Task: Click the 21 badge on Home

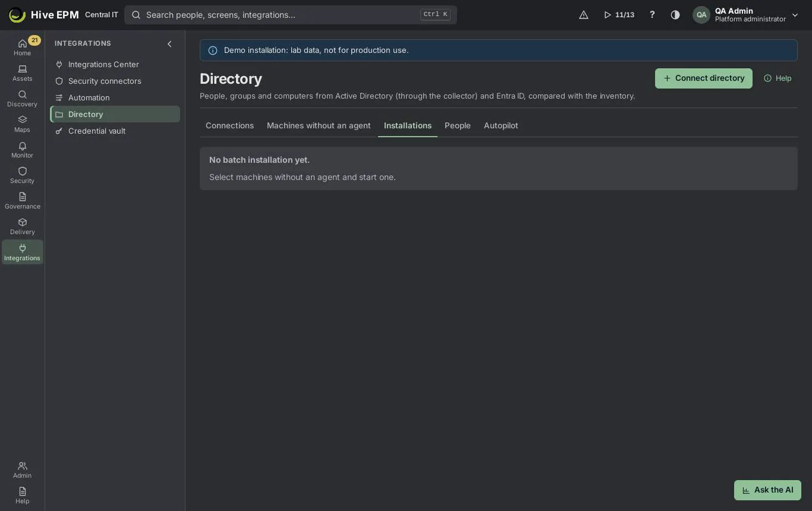Action: pos(34,40)
